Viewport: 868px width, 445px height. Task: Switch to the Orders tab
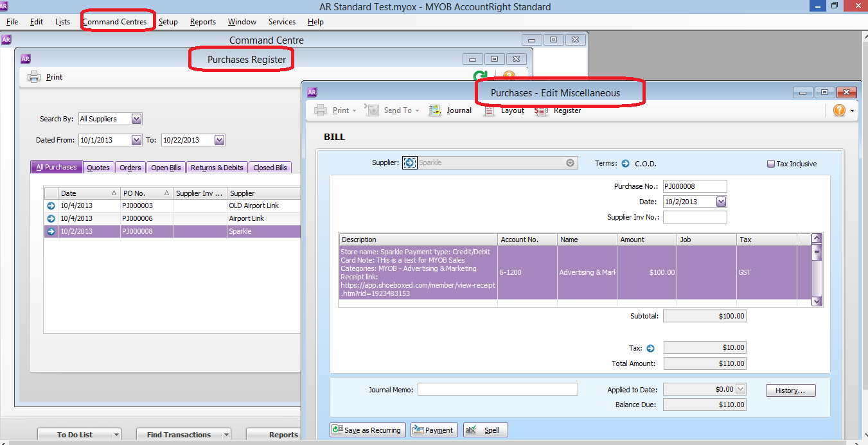[x=130, y=168]
